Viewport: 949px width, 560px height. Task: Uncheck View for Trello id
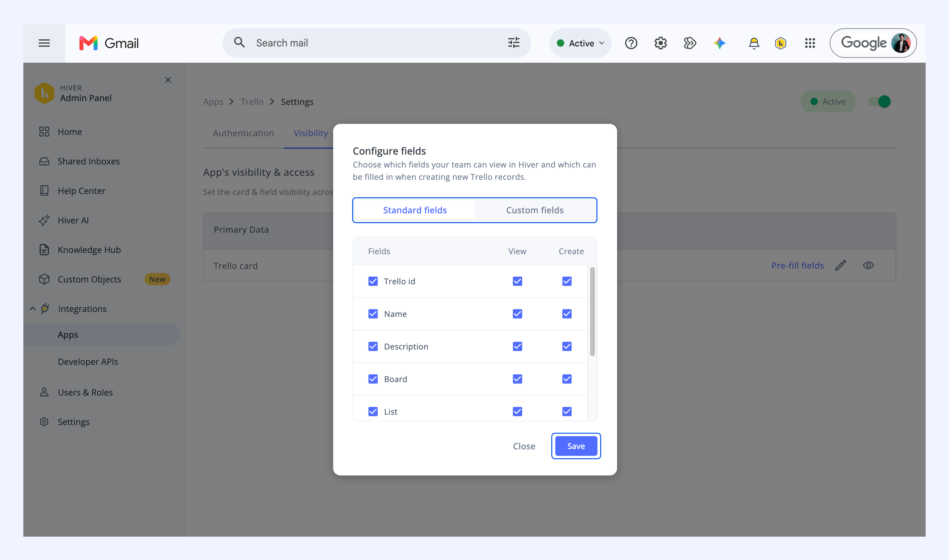point(517,281)
